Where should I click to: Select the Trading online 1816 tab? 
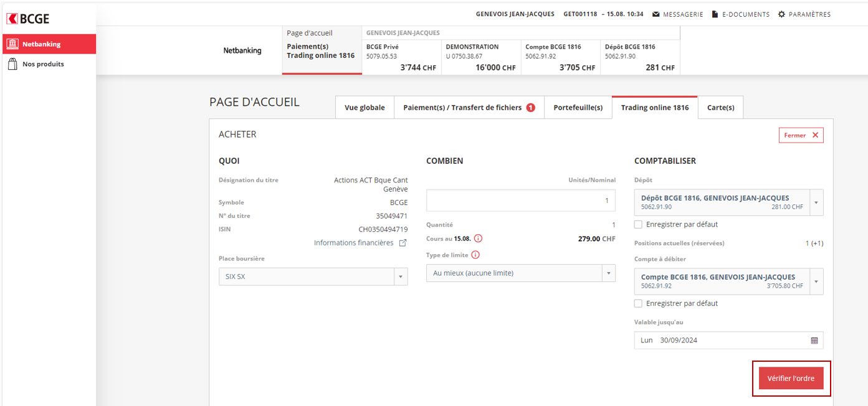655,108
